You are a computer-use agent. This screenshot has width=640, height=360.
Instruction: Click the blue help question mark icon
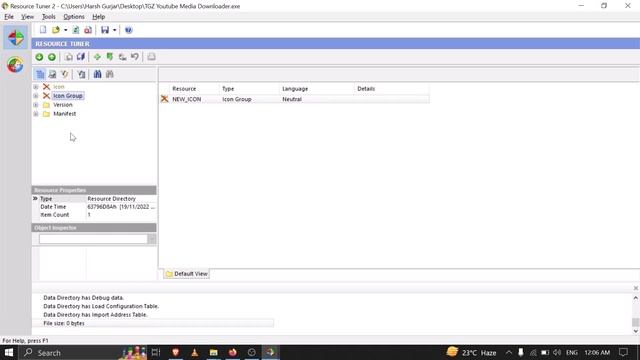(x=129, y=30)
